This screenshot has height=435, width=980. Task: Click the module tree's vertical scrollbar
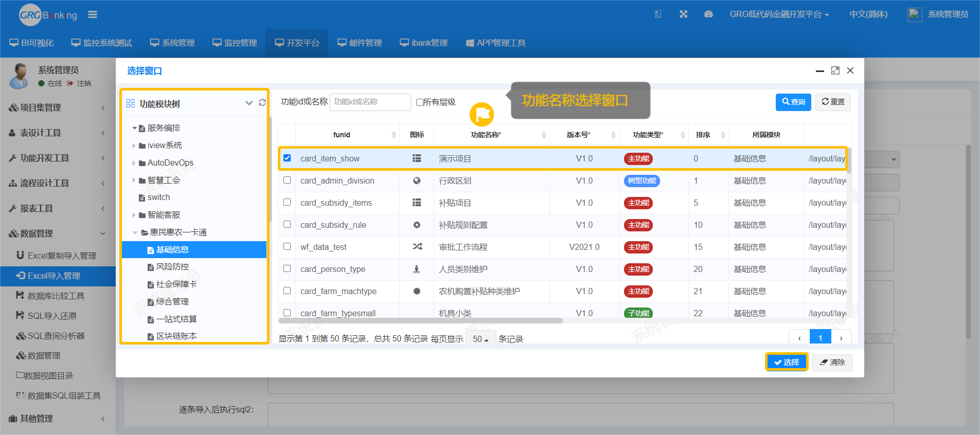[270, 170]
